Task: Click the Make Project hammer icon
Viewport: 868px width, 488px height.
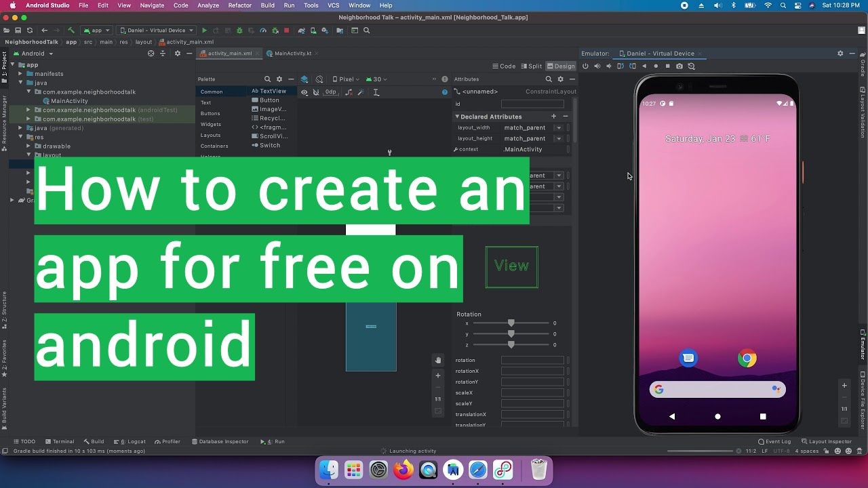Action: pyautogui.click(x=71, y=30)
